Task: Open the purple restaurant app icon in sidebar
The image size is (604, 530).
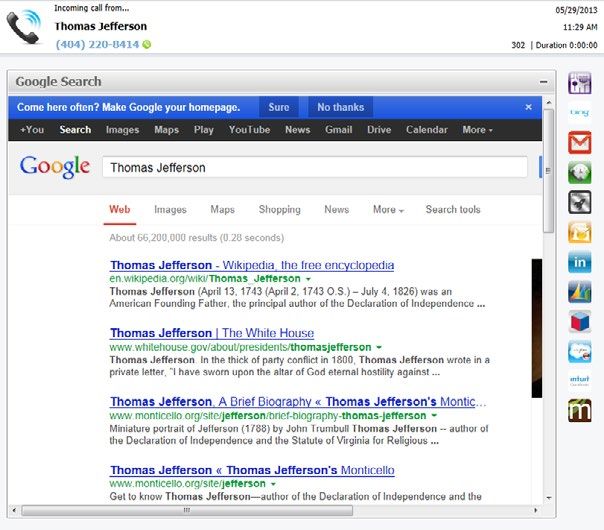Action: click(579, 83)
